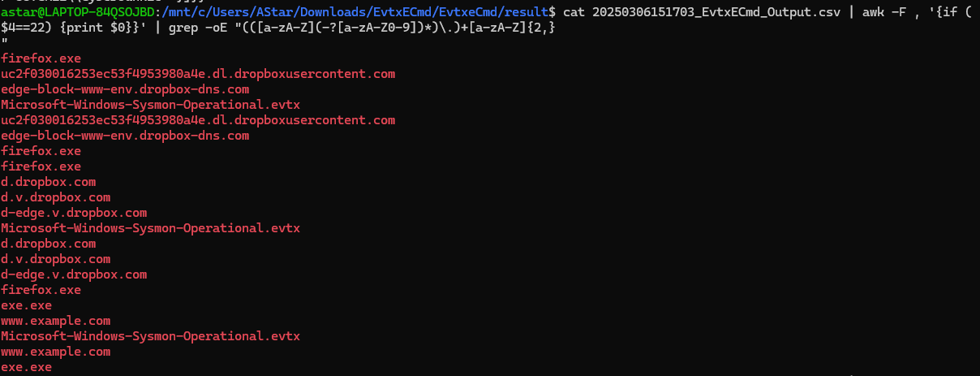Click the d.dropbox.com line following two firefox.exe lines
The width and height of the screenshot is (980, 376).
pos(49,182)
